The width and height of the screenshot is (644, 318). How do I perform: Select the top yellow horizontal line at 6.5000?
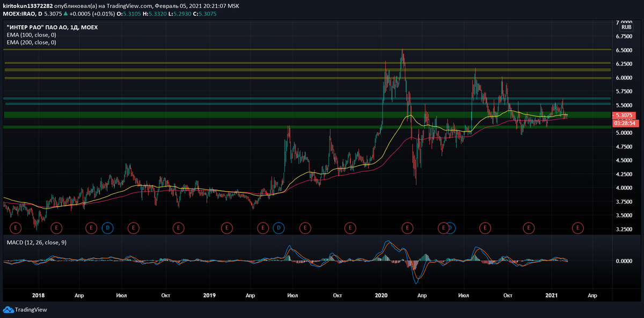click(x=308, y=49)
